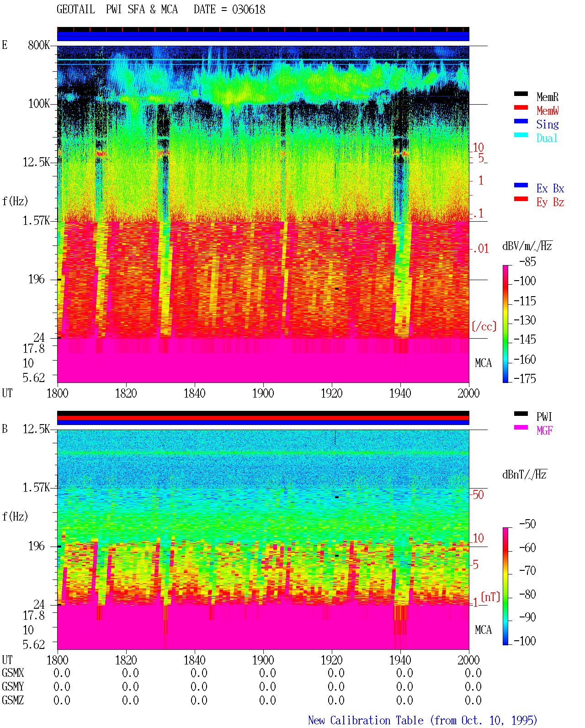Click the "-175" color scale value
This screenshot has width=585, height=728.
[525, 378]
